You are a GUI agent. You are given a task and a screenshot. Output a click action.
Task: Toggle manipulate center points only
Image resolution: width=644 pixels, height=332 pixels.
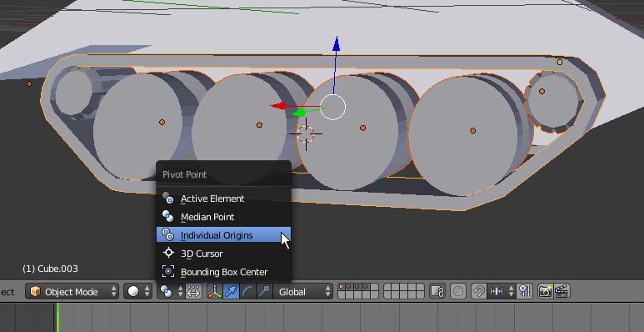point(193,292)
